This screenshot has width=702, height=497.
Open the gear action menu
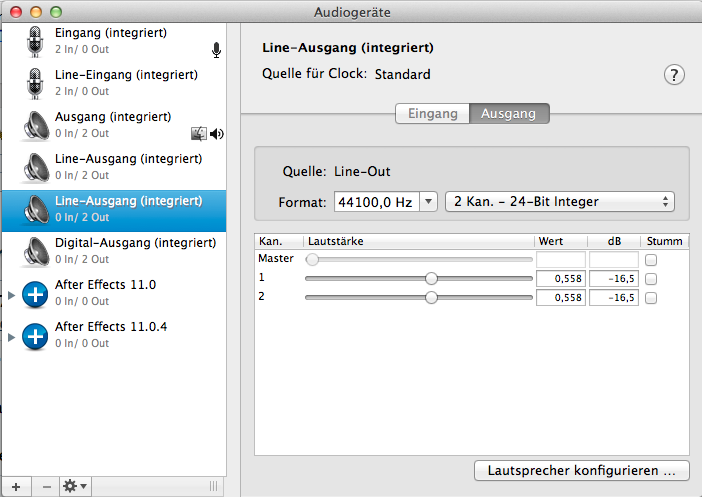76,486
